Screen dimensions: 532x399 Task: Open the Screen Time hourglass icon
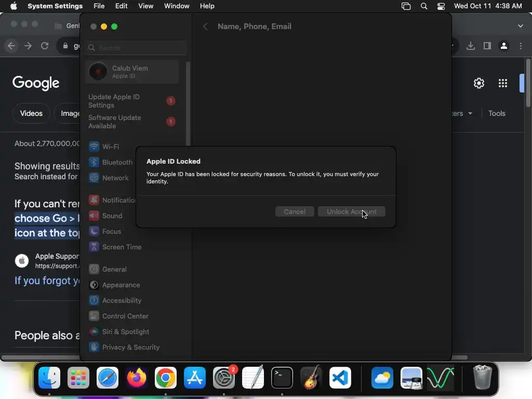point(94,247)
